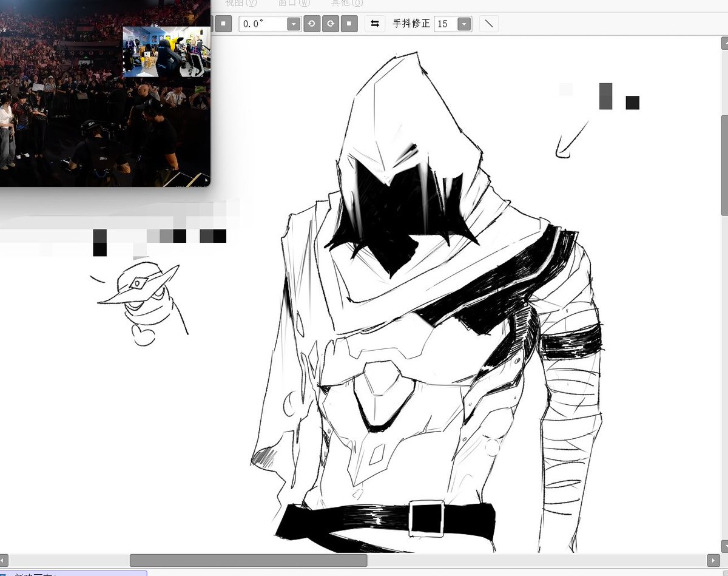
Task: Rotate the canvas clockwise
Action: [331, 24]
